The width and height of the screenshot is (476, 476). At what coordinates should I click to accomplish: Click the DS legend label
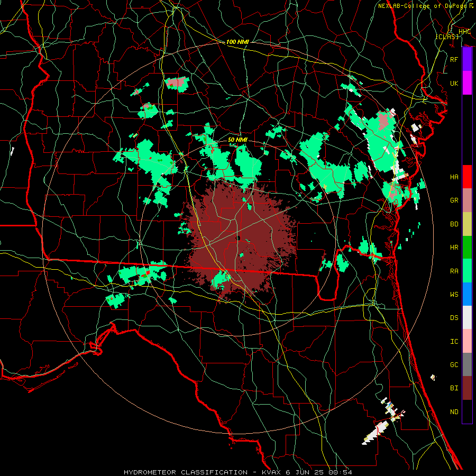pyautogui.click(x=454, y=317)
